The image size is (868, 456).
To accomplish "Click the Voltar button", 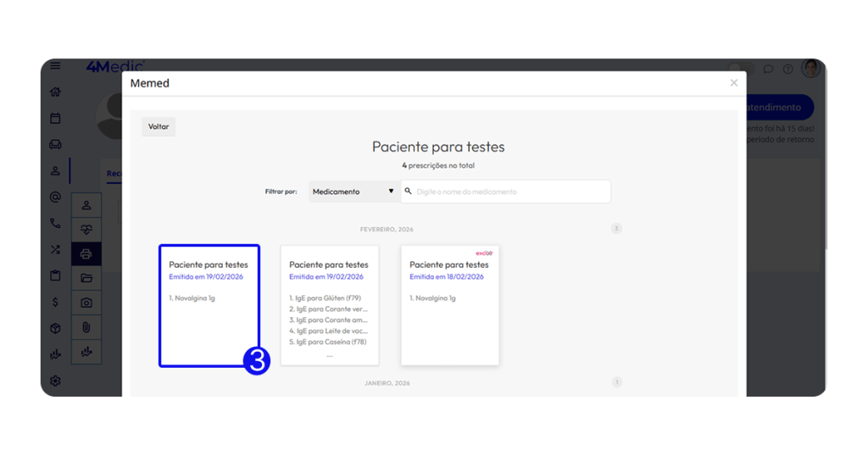I will 159,126.
